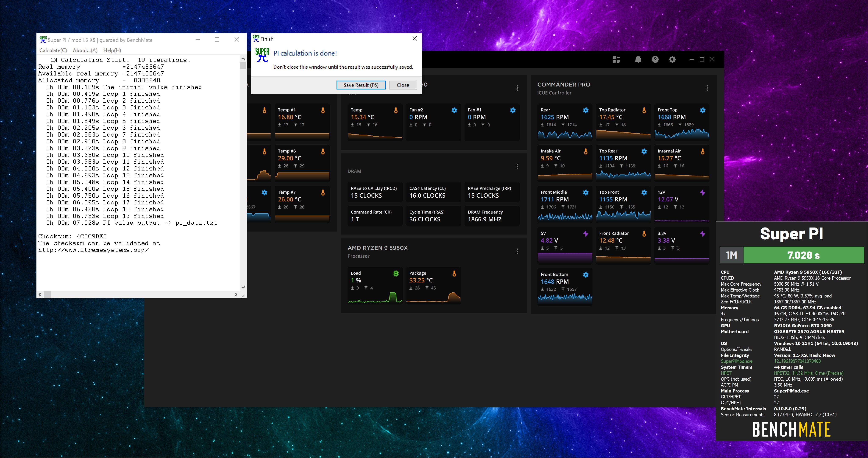Click SuperPiMod.exe file integrity entry
This screenshot has height=458, width=868.
click(x=737, y=361)
